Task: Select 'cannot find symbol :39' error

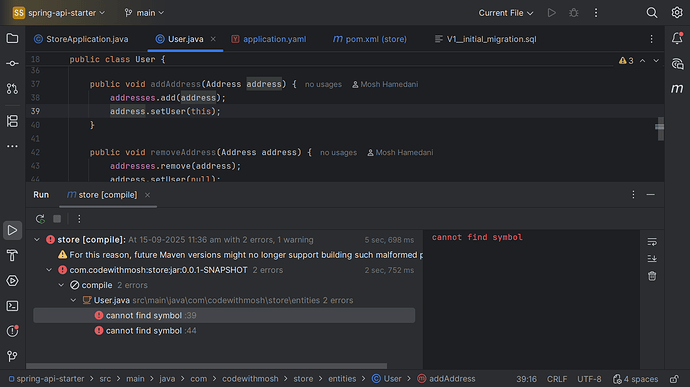Action: pyautogui.click(x=224, y=315)
